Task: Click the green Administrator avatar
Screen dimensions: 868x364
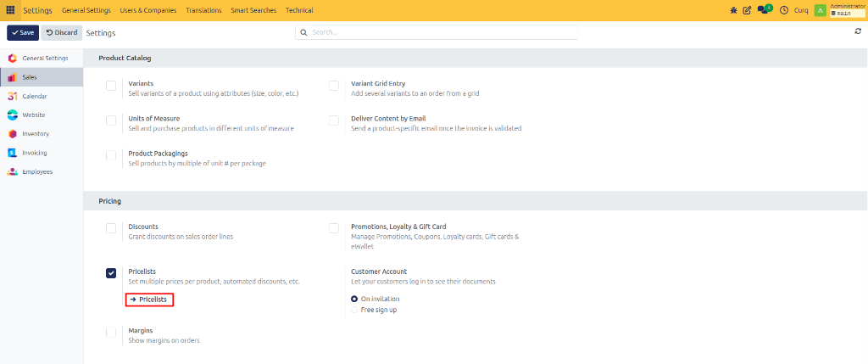Action: pyautogui.click(x=820, y=10)
